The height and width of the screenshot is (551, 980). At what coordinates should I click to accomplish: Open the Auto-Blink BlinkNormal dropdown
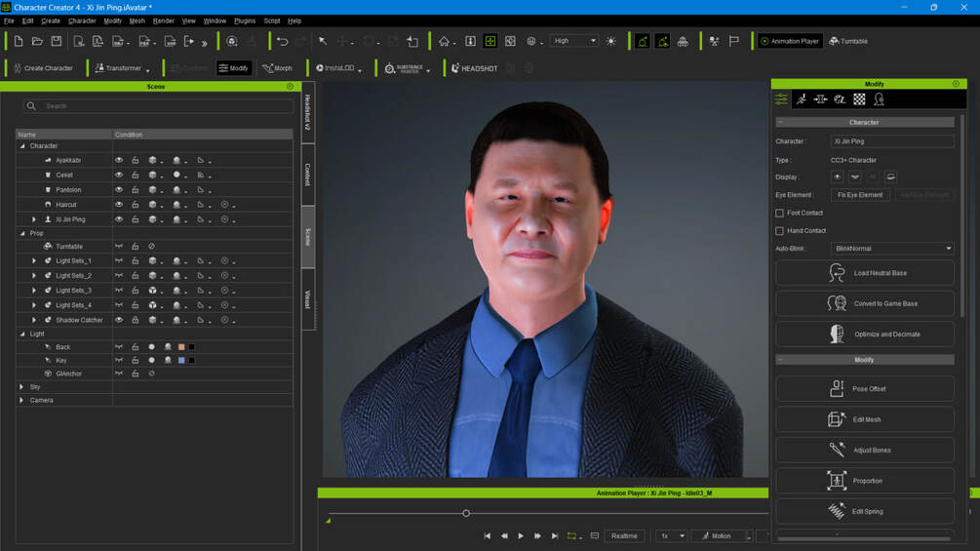pyautogui.click(x=892, y=248)
